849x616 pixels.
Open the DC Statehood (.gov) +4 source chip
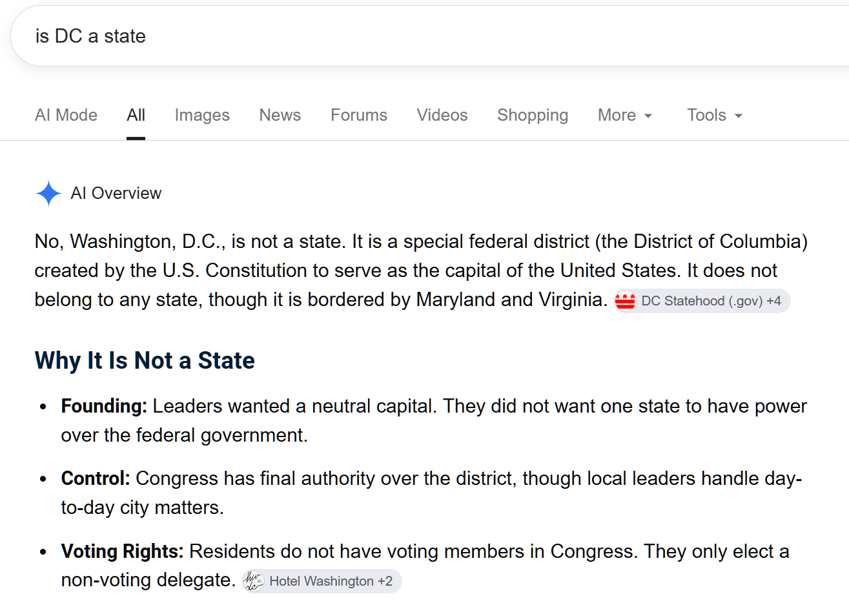(x=702, y=301)
